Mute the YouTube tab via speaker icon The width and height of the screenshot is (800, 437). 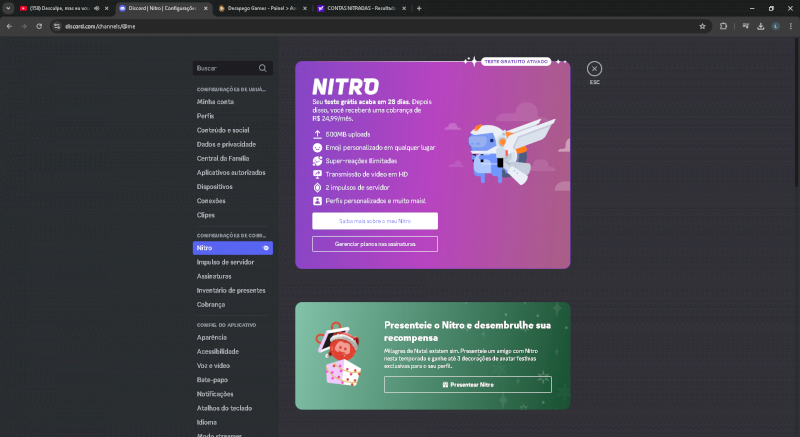(96, 8)
